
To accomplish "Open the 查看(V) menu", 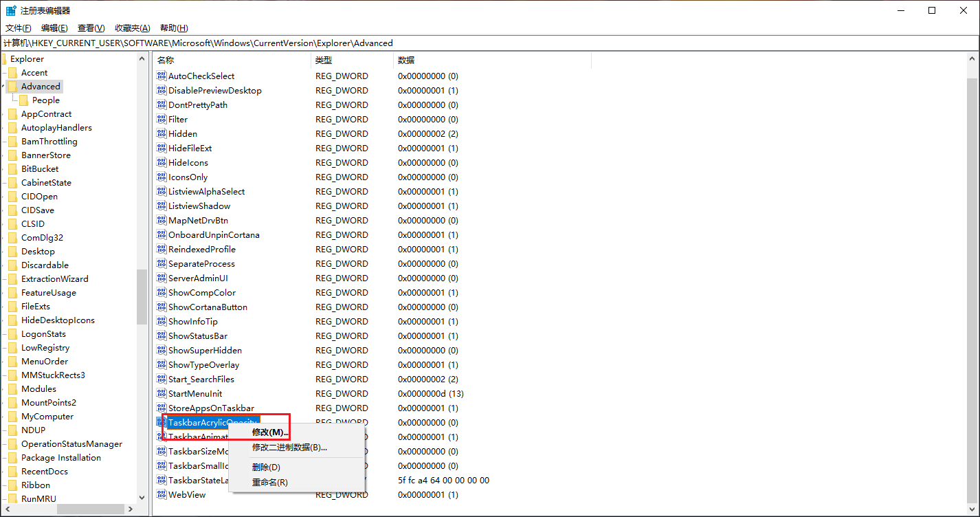I will [x=91, y=28].
